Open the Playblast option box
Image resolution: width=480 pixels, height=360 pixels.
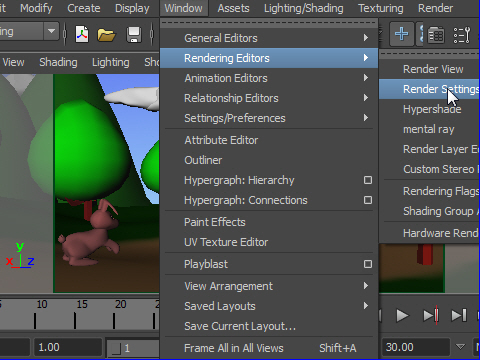click(368, 264)
